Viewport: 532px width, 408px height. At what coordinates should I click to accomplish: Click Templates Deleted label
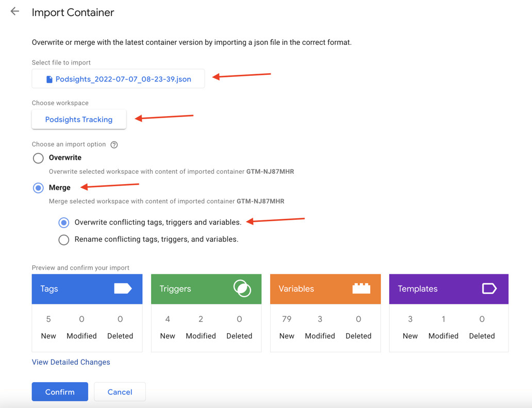pos(482,336)
